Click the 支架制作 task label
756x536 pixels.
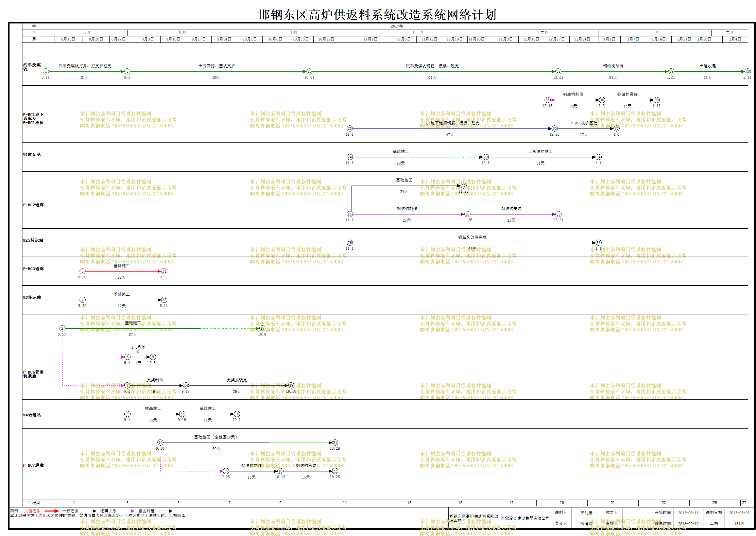155,380
